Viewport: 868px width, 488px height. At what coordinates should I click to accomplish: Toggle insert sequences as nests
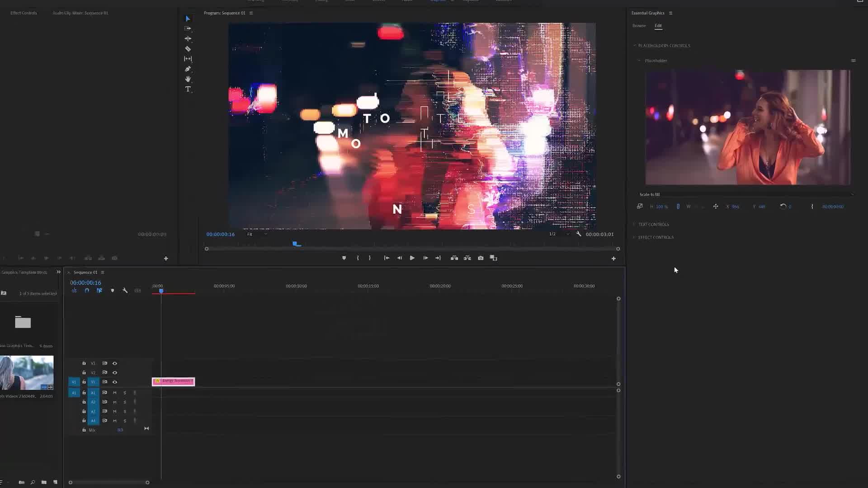coord(74,291)
